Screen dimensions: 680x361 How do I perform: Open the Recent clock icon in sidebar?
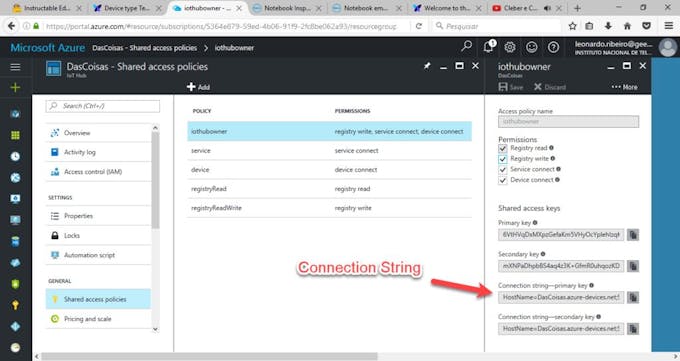pyautogui.click(x=15, y=156)
